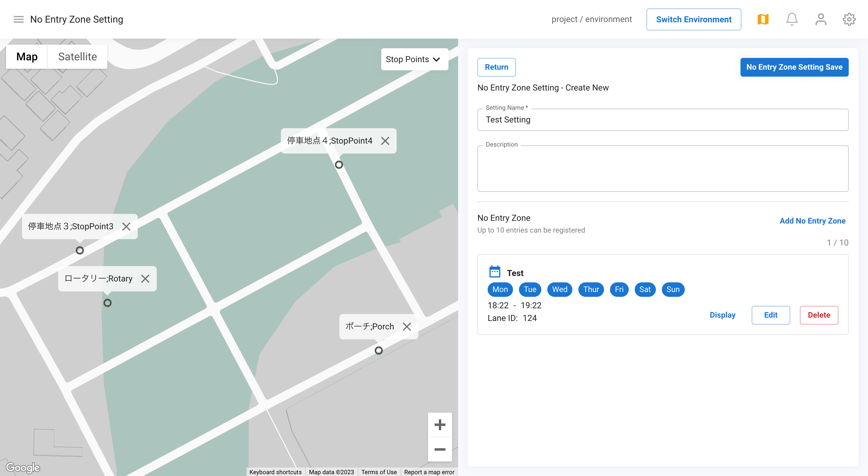
Task: Expand the Stop Points dropdown
Action: 414,59
